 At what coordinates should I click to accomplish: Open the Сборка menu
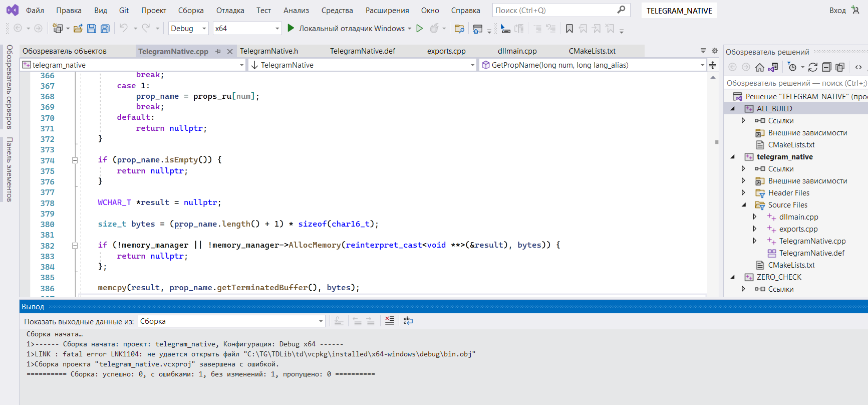[191, 10]
